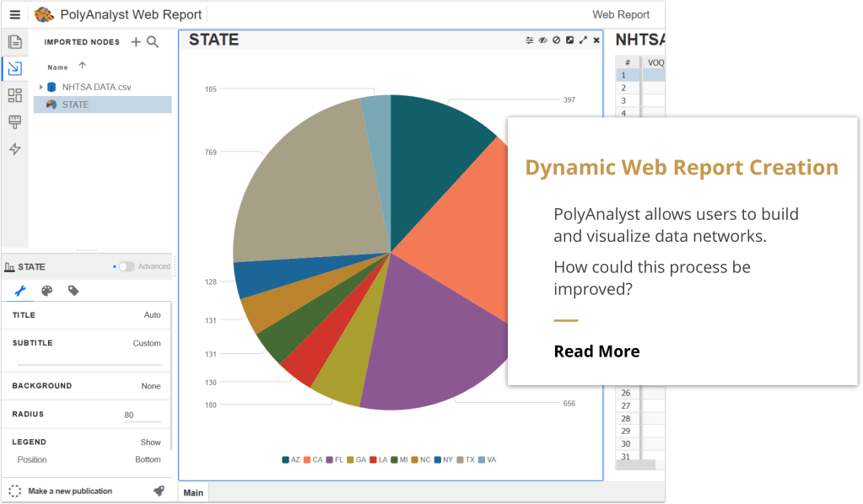Click the Radius value input field
The image size is (863, 504).
pyautogui.click(x=141, y=415)
